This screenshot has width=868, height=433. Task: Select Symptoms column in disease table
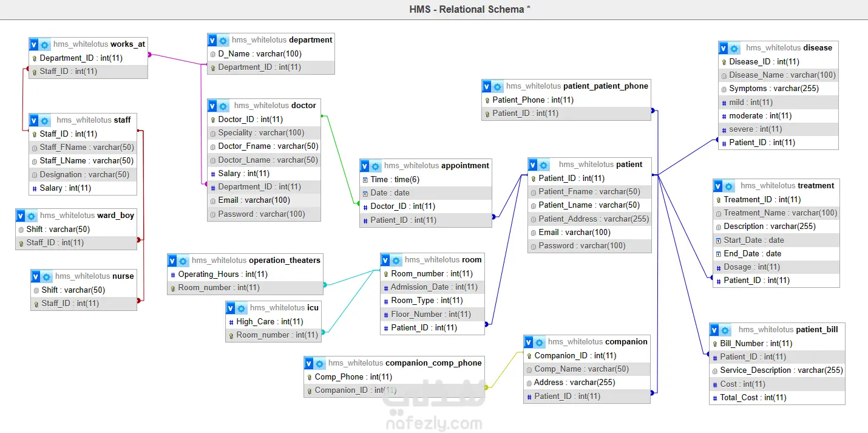779,89
